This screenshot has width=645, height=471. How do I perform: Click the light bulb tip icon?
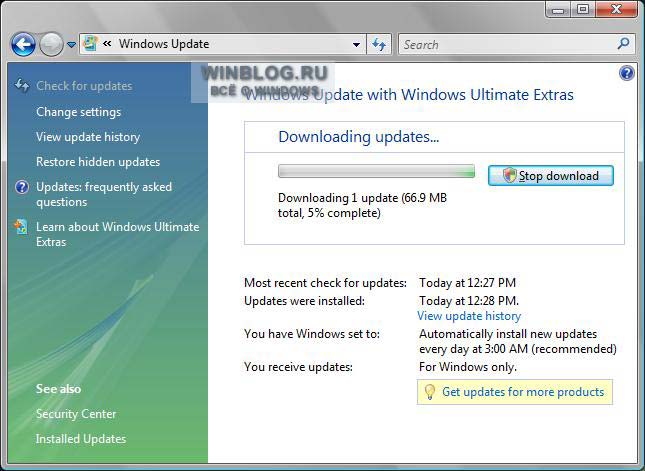click(x=429, y=392)
